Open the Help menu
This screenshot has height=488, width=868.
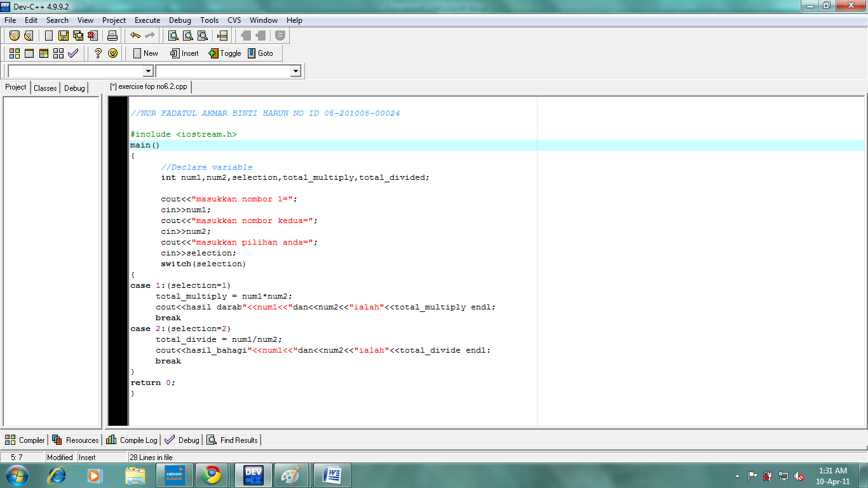pos(295,20)
